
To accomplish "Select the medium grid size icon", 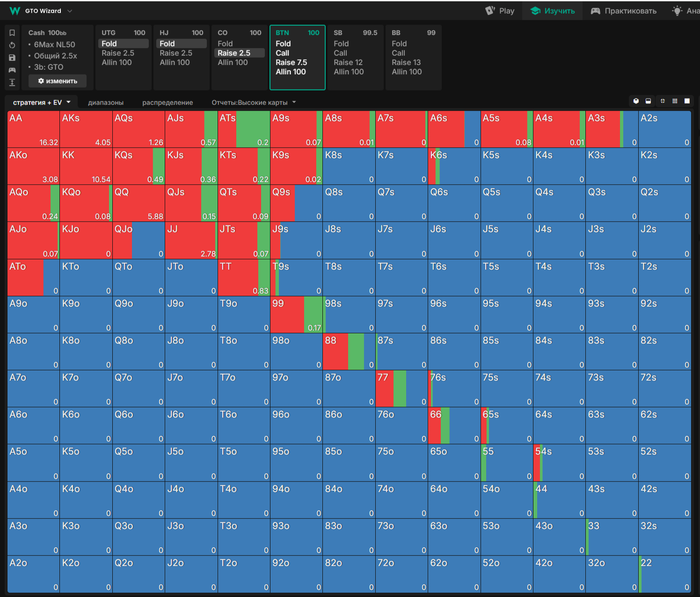I will click(675, 101).
